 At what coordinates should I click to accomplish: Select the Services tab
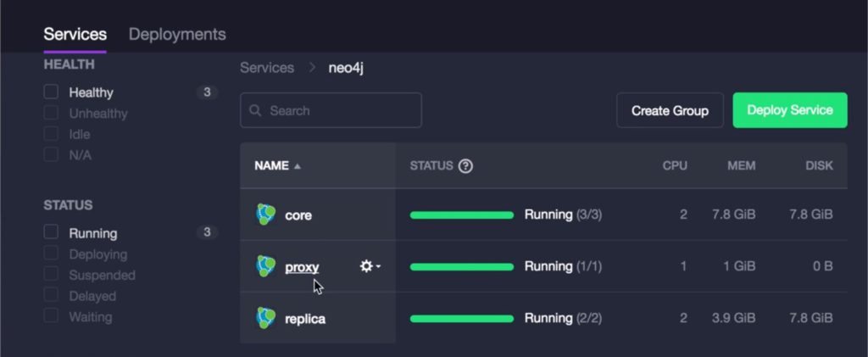pos(75,34)
